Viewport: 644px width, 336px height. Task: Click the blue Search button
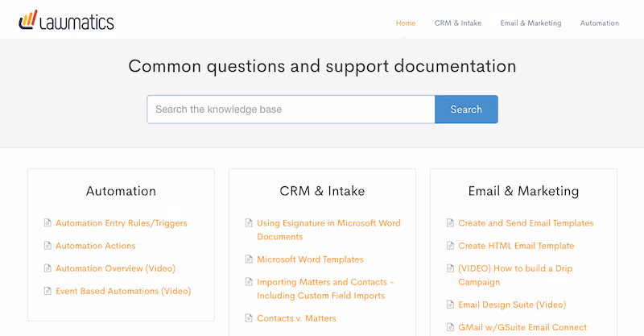pyautogui.click(x=466, y=110)
